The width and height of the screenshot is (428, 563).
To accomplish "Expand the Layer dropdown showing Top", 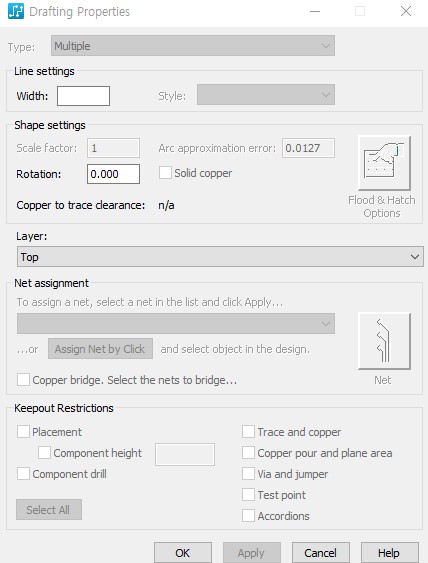I will [x=220, y=257].
